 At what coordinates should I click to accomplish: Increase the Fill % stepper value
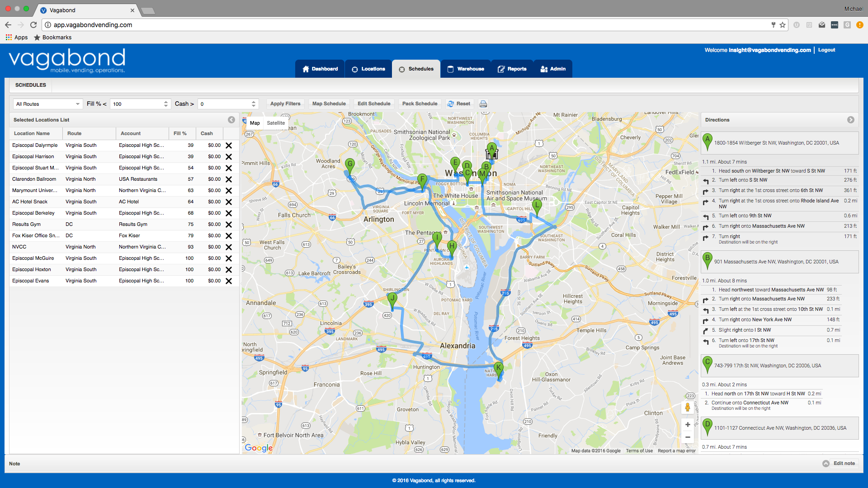[166, 102]
